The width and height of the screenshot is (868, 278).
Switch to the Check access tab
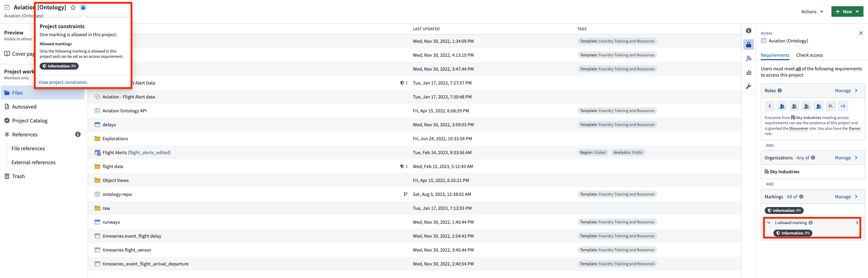pos(810,55)
